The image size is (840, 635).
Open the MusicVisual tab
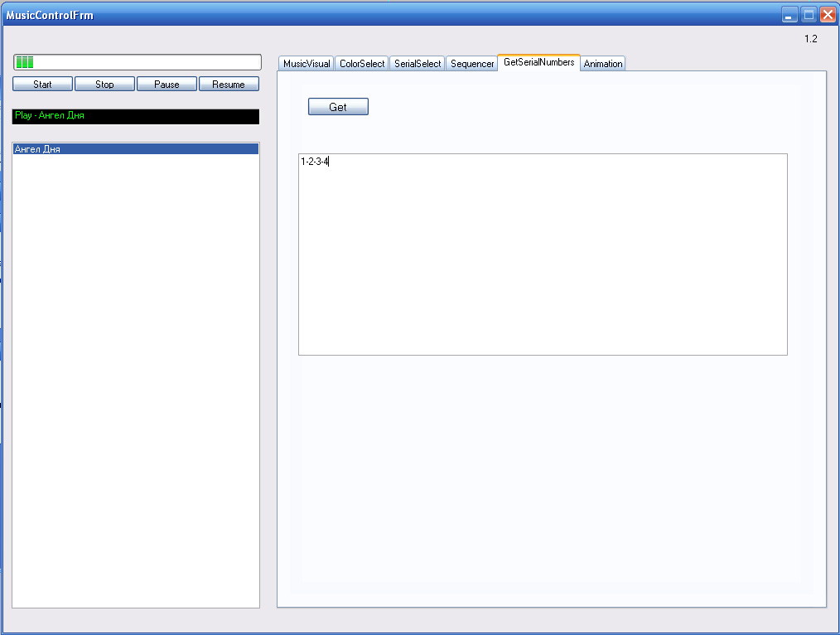(x=307, y=64)
